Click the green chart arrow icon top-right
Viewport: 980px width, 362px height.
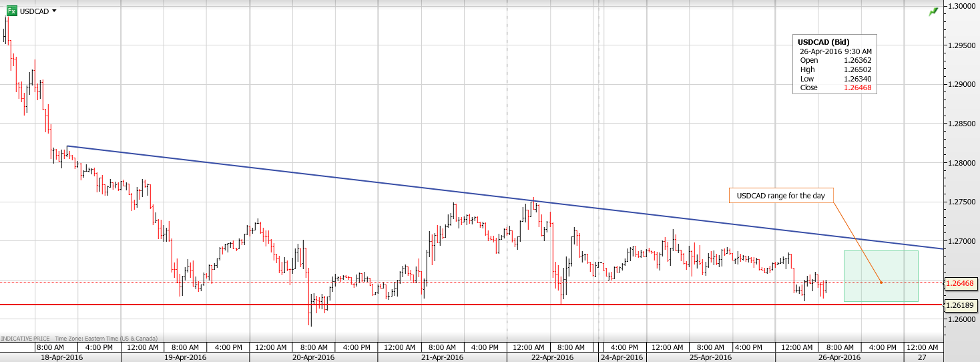click(933, 12)
